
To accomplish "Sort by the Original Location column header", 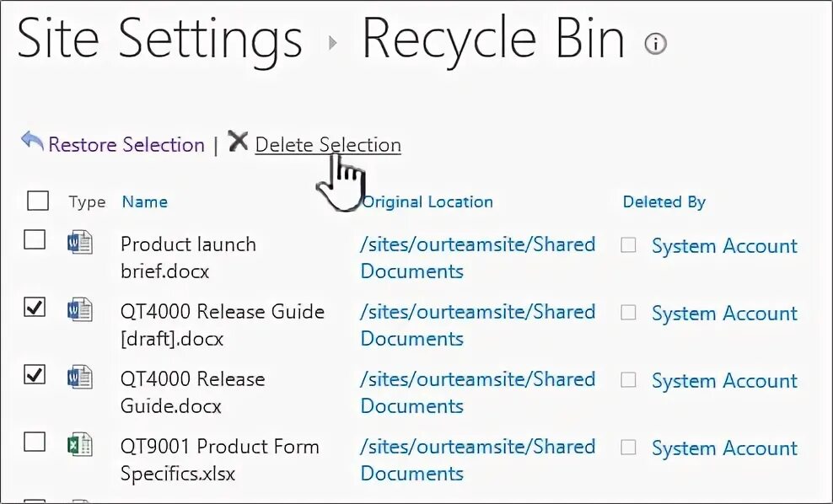I will [427, 201].
